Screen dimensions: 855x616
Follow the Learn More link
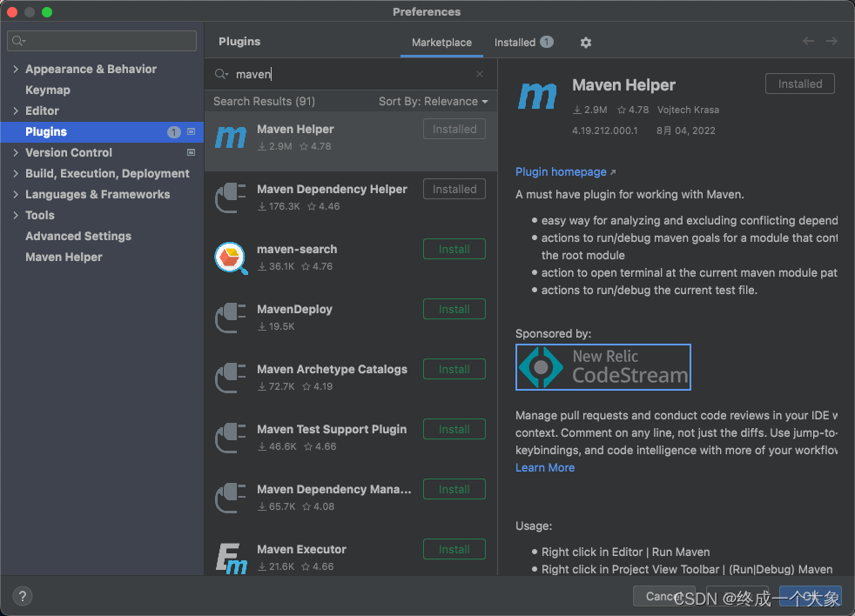coord(545,468)
